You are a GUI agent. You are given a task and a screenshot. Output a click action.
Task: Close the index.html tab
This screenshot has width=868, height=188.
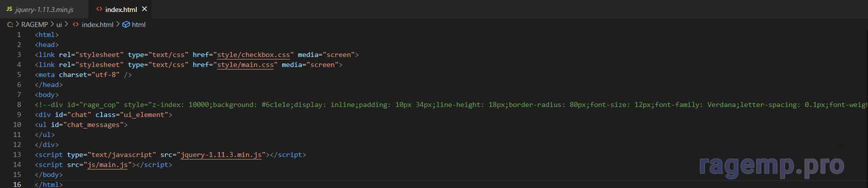144,9
